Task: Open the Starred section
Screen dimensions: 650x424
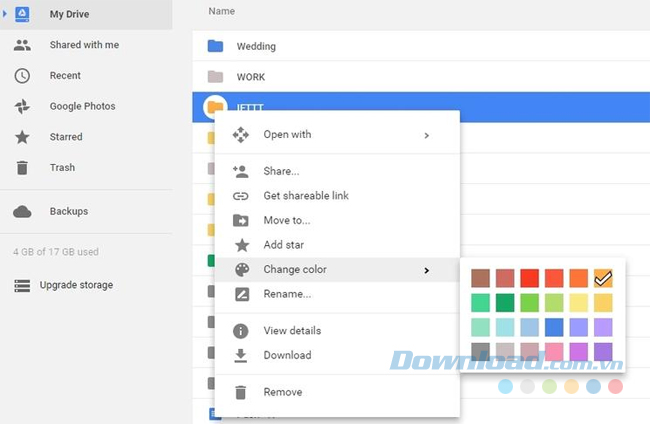Action: pos(66,137)
